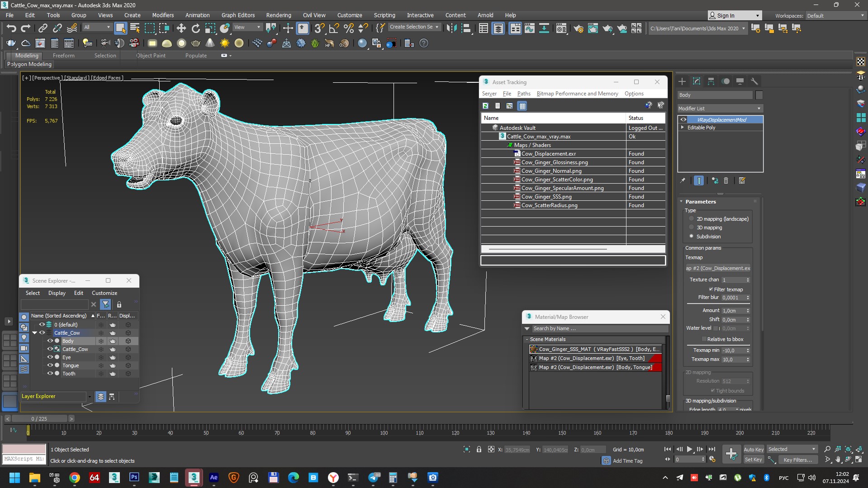Open Select by Name dialog icon

pos(135,28)
